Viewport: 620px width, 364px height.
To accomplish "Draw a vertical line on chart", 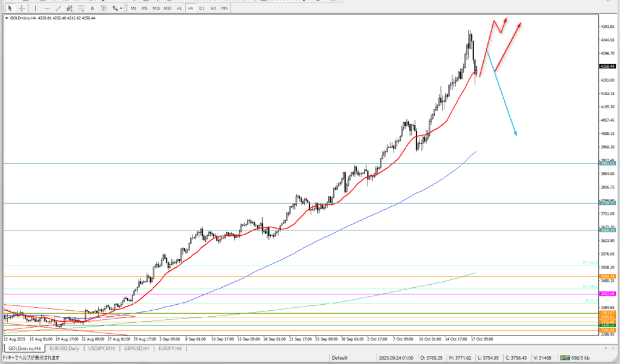I will click(x=36, y=8).
